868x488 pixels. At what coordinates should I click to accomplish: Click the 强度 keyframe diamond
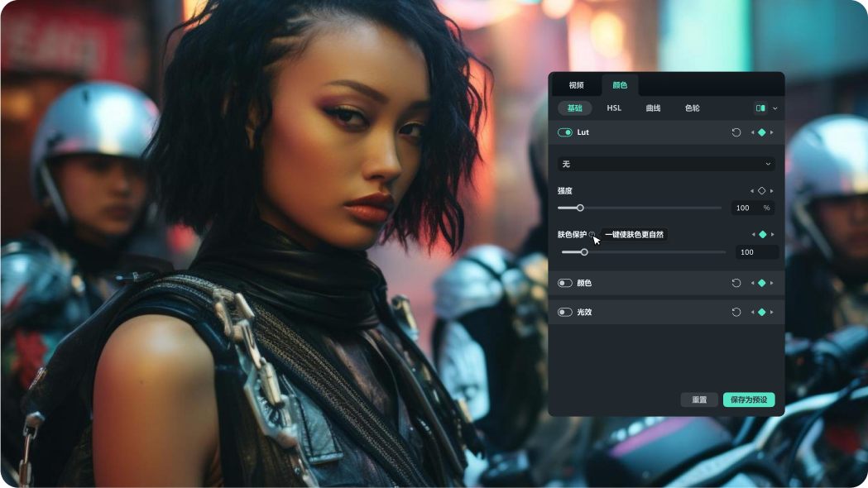(762, 191)
